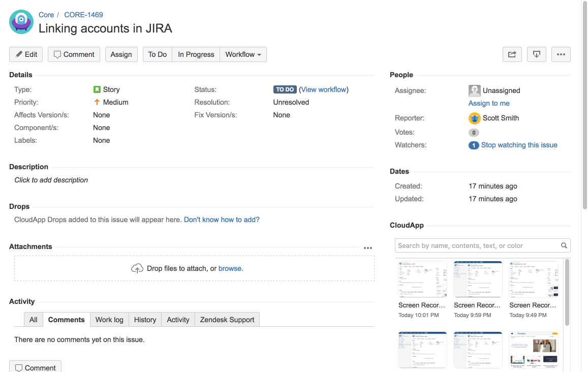Click the page vertical scrollbar
Viewport: 588px width, 372px height.
click(x=584, y=105)
